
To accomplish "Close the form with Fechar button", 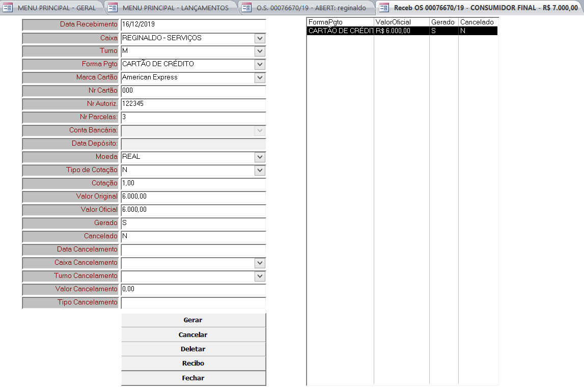I will (x=193, y=378).
